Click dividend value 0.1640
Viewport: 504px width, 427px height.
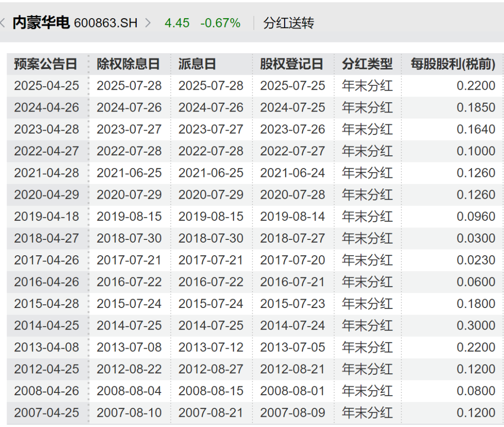point(476,129)
